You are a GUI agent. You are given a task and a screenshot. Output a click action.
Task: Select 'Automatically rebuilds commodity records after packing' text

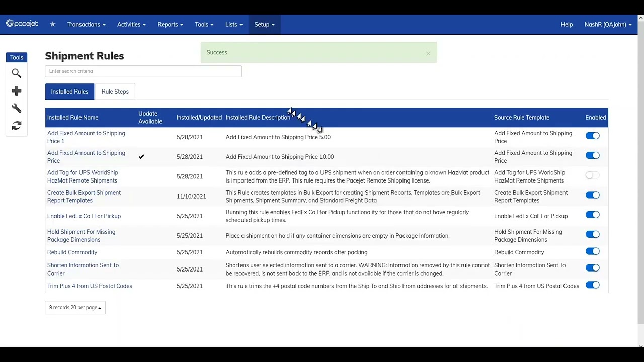(x=297, y=252)
